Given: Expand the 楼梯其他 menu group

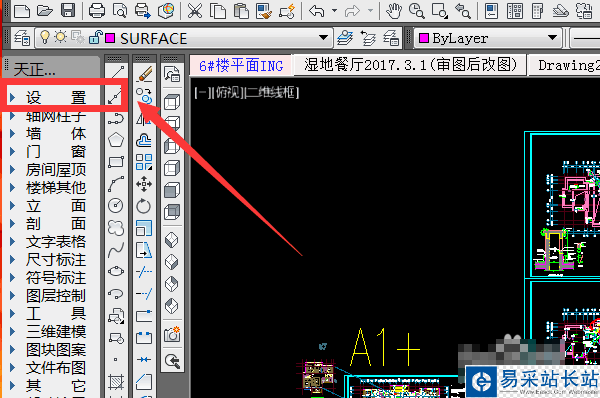Looking at the screenshot, I should pyautogui.click(x=55, y=188).
